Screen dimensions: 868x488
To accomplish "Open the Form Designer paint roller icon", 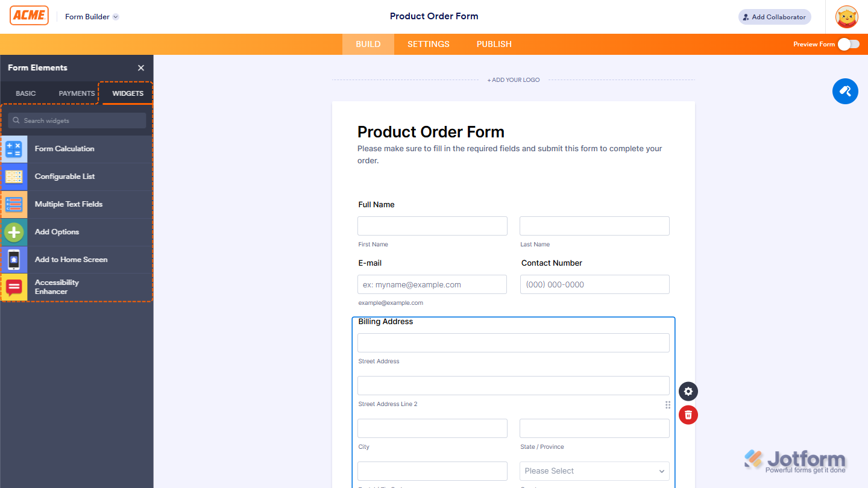I will 845,91.
